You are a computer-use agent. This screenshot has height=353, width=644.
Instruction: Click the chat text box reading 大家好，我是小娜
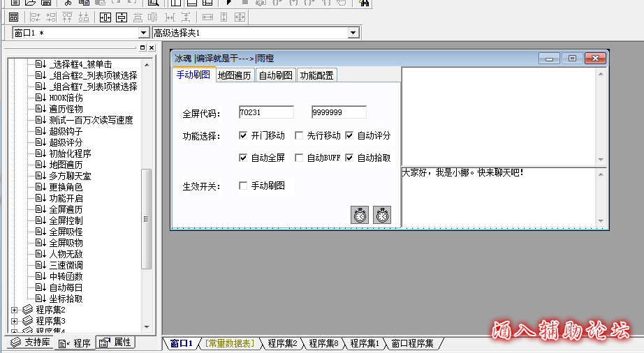click(499, 197)
